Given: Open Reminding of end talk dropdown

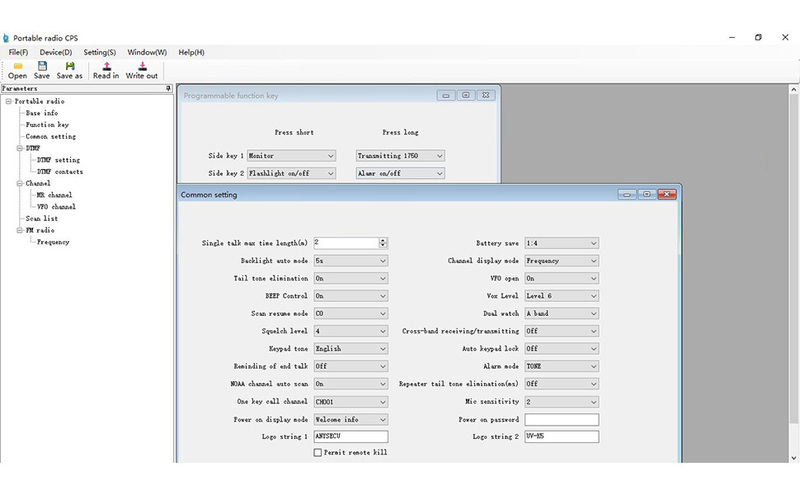Looking at the screenshot, I should (x=351, y=366).
